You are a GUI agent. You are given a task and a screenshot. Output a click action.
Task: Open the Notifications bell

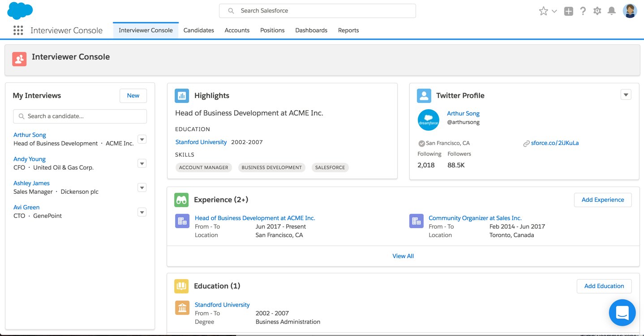[611, 11]
